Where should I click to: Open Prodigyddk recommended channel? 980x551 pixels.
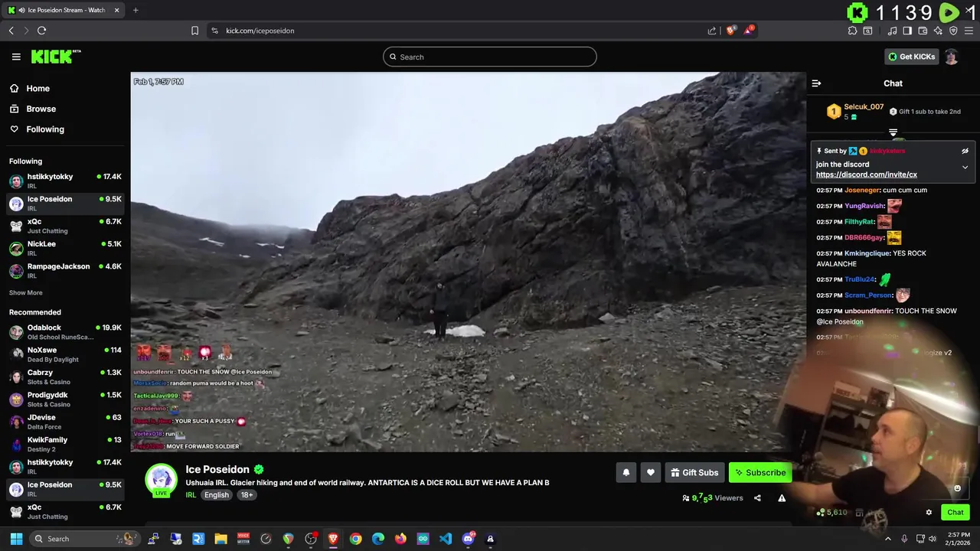click(x=65, y=399)
